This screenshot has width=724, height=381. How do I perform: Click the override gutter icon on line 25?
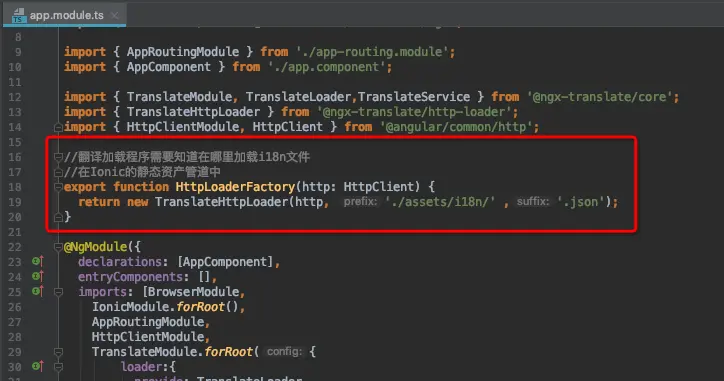point(38,291)
